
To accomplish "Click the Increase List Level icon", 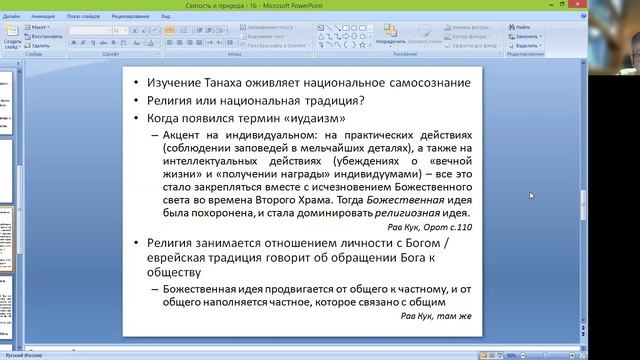I will (x=209, y=31).
